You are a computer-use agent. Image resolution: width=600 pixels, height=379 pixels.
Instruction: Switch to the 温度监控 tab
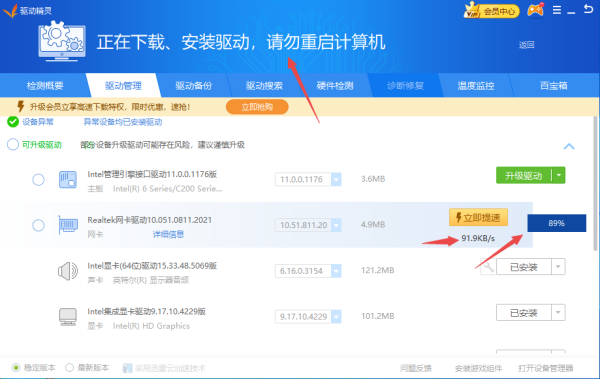point(476,85)
